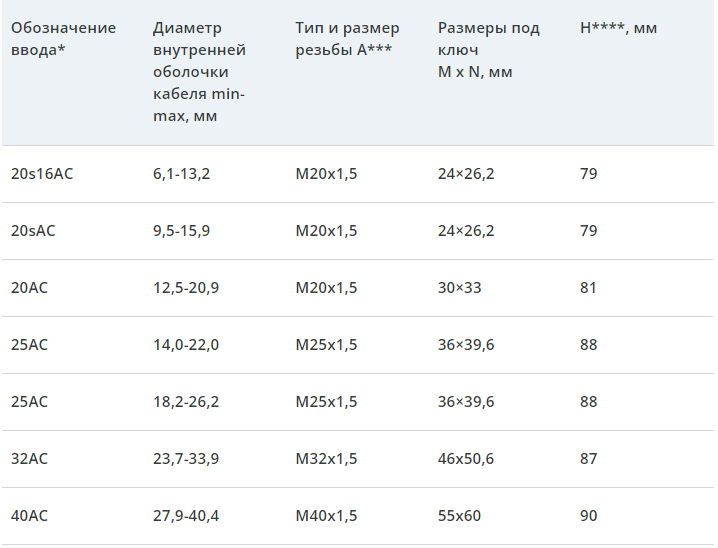Click the M40x1,5 thread size cell
This screenshot has height=548, width=718.
[326, 516]
